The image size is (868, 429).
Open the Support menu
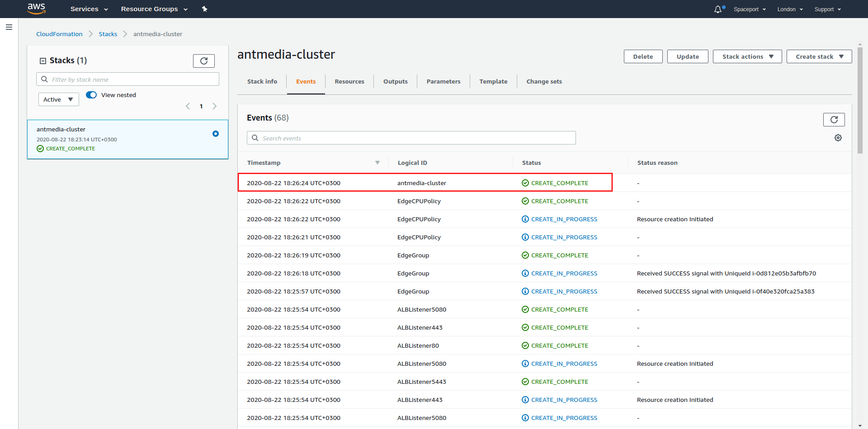tap(827, 9)
